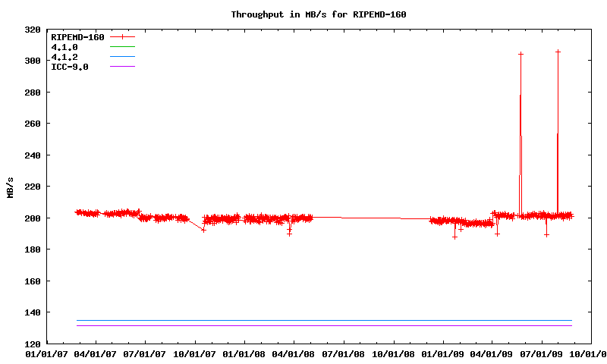Viewport: 607px width, 364px height.
Task: Select the 04/01/09 x-axis date label
Action: pos(492,353)
